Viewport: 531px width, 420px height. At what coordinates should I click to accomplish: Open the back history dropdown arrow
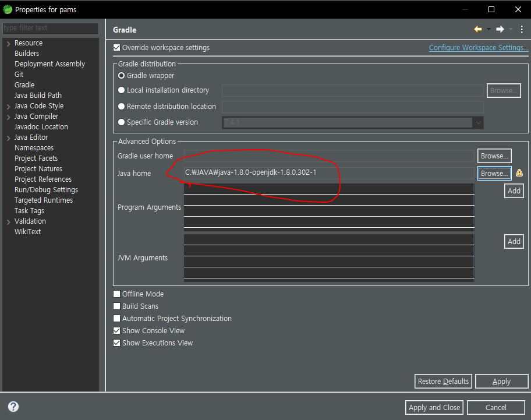(x=488, y=30)
